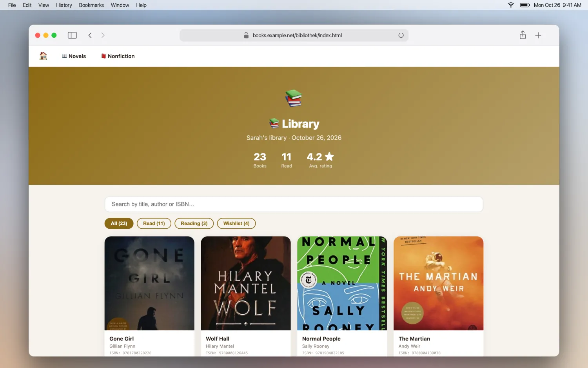Click the Gone Girl title text
Image resolution: width=588 pixels, height=368 pixels.
pos(122,339)
